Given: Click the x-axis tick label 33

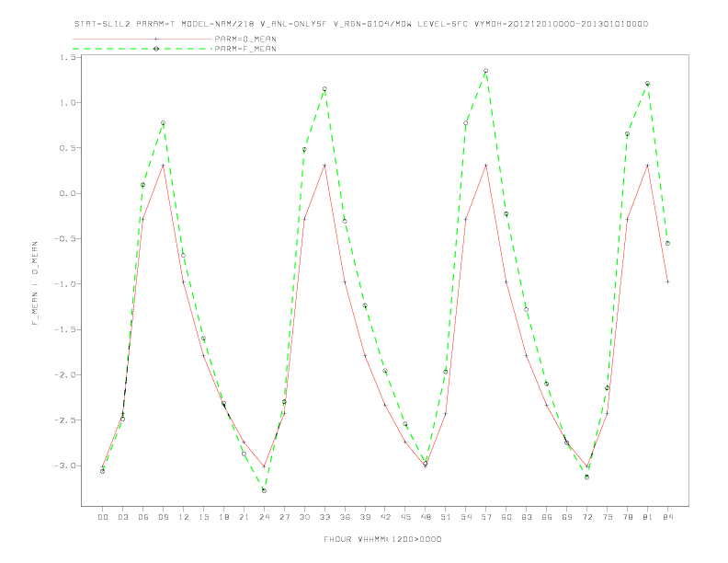Looking at the screenshot, I should 324,517.
